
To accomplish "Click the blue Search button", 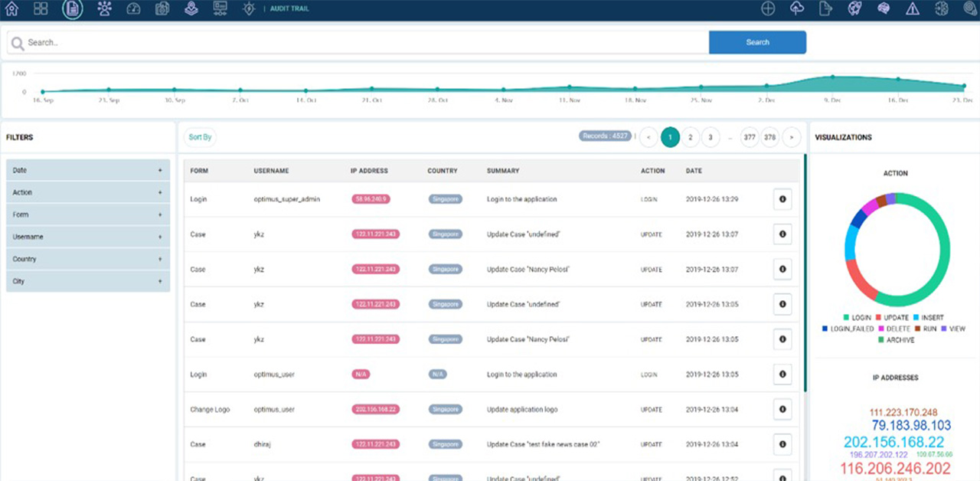I will [757, 42].
